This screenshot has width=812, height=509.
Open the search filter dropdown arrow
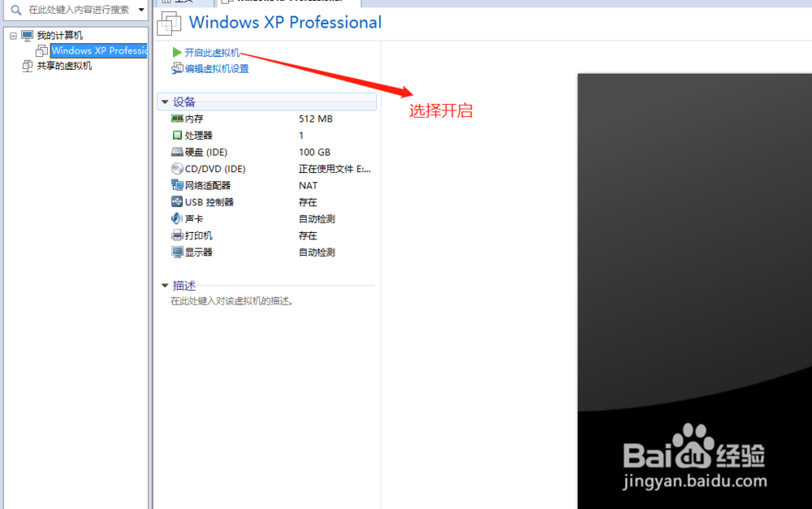(x=141, y=10)
